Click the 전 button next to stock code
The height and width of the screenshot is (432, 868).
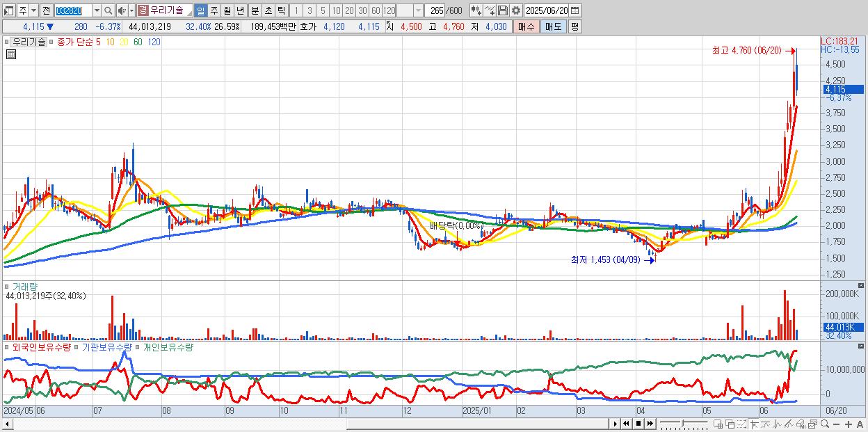click(x=46, y=10)
